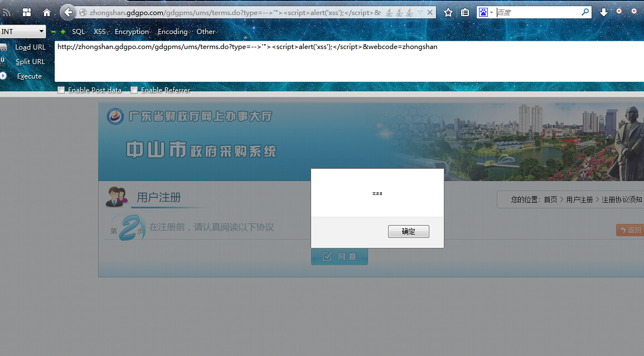Click the 中山市政府采购系统 banner title
This screenshot has width=644, height=356.
pos(201,150)
